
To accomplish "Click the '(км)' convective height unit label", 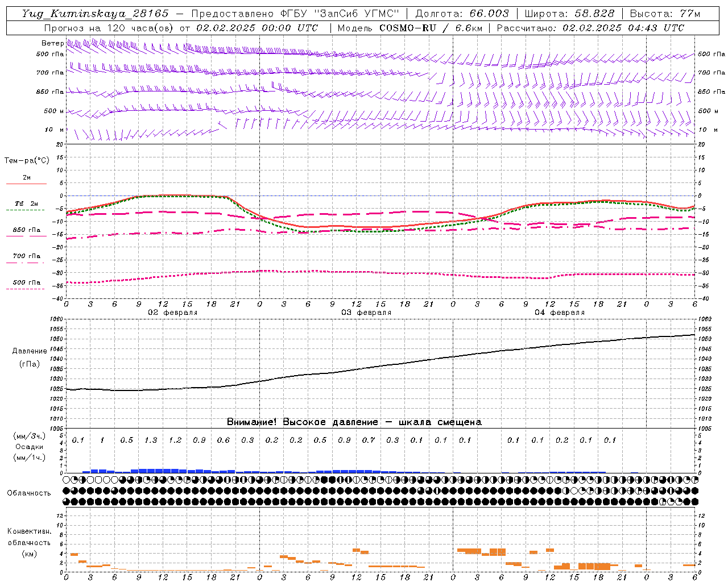I will 30,554.
